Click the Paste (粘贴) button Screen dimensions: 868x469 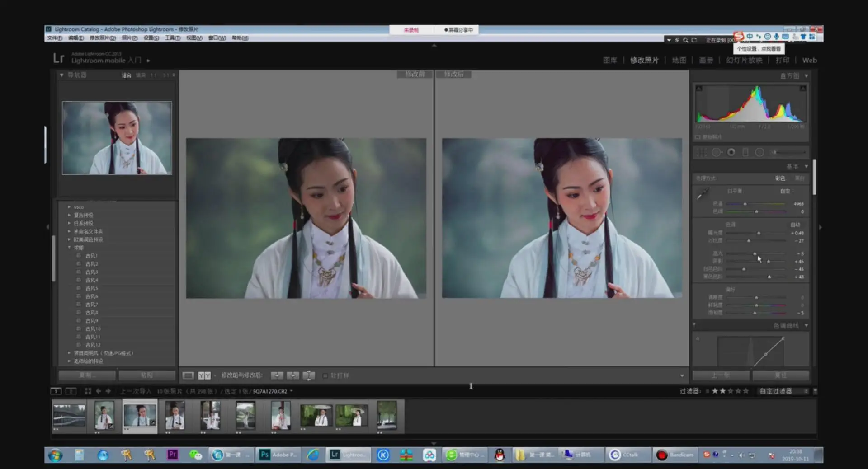(x=147, y=375)
